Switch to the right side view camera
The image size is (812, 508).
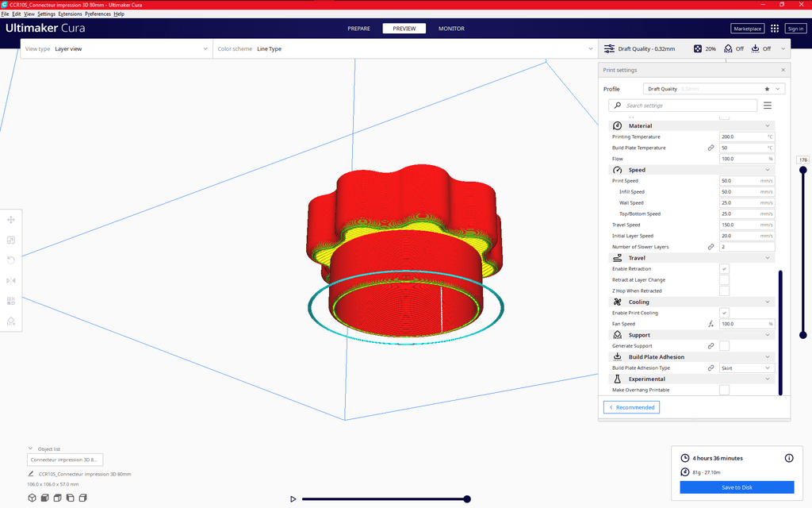tap(82, 498)
